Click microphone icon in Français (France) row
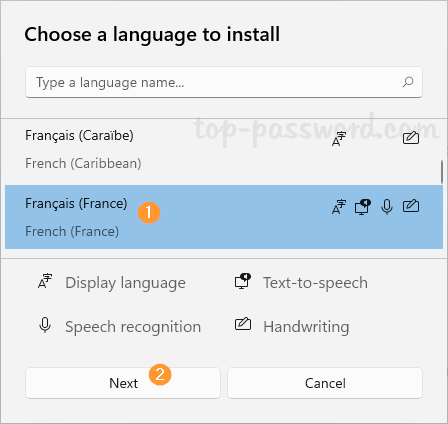The width and height of the screenshot is (448, 424). pos(387,207)
